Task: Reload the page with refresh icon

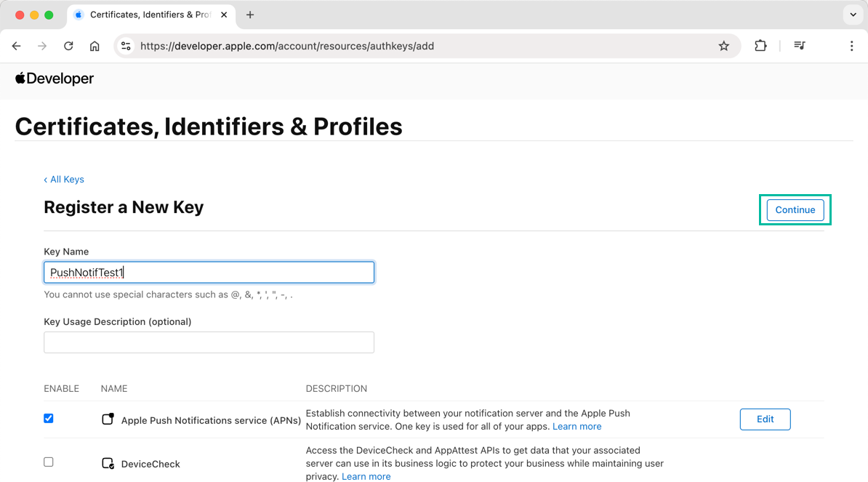Action: click(x=68, y=46)
